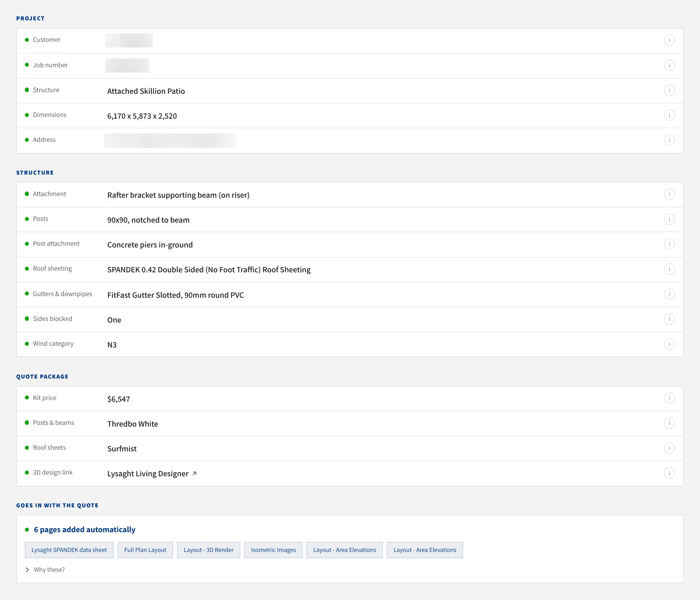This screenshot has width=700, height=600.
Task: Click the Concrete piers in-ground value
Action: click(x=150, y=245)
